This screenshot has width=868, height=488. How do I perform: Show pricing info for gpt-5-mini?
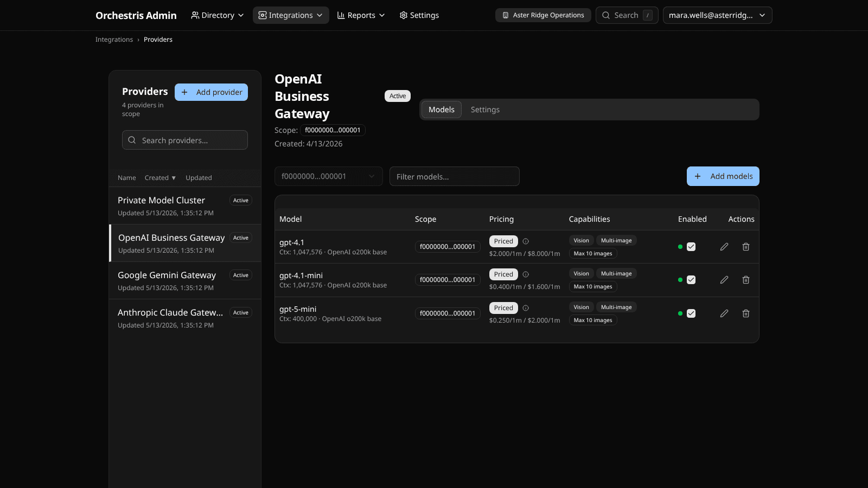click(526, 308)
